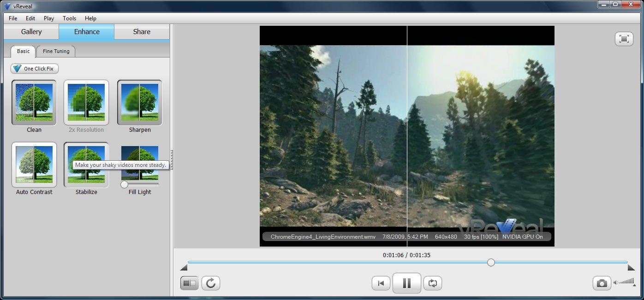
Task: Adjust the Fill Light slider handle
Action: 124,184
